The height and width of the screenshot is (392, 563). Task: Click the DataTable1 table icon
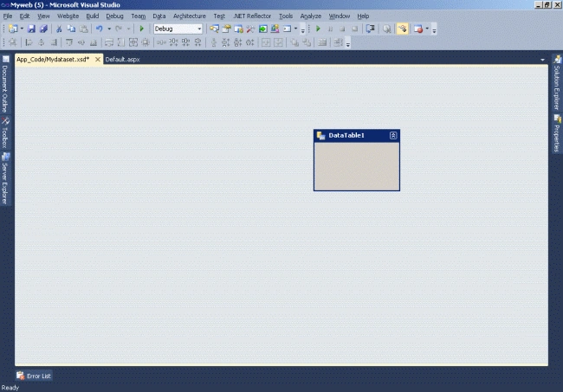click(320, 136)
